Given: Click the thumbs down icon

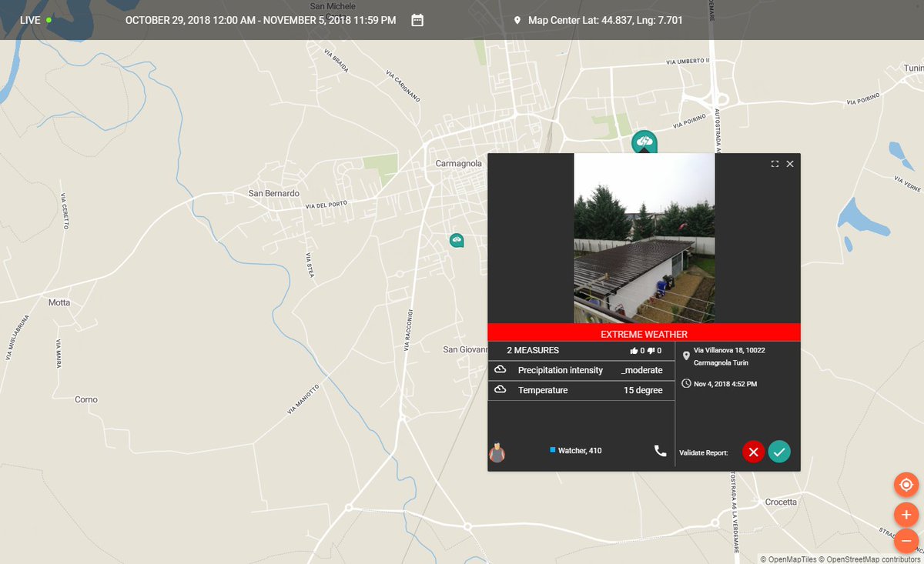Looking at the screenshot, I should [x=651, y=350].
